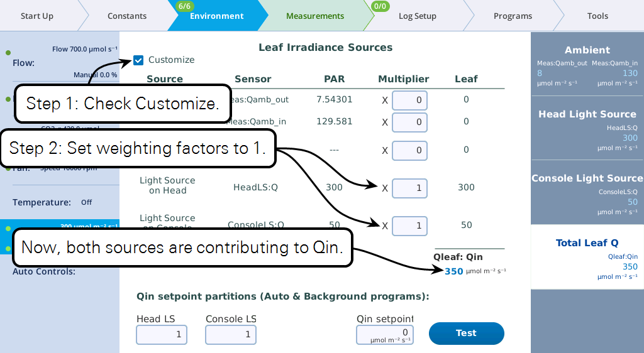Open Auto Controls in the left sidebar
Viewport: 644px width, 353px height.
coord(44,271)
